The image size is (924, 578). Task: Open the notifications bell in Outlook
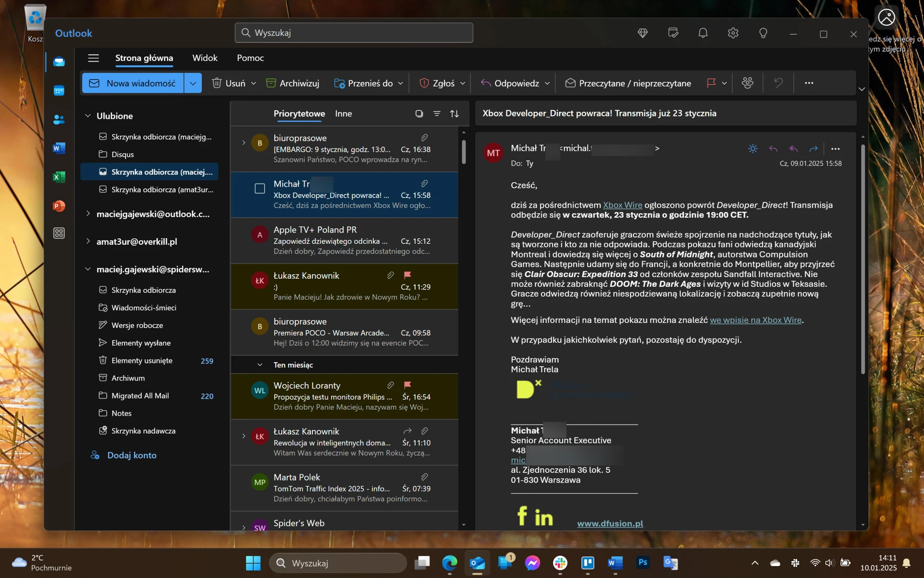point(703,33)
